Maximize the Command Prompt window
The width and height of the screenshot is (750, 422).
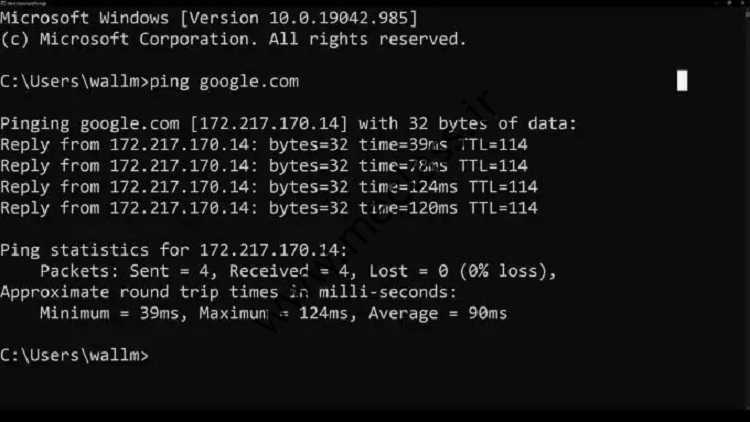[729, 3]
